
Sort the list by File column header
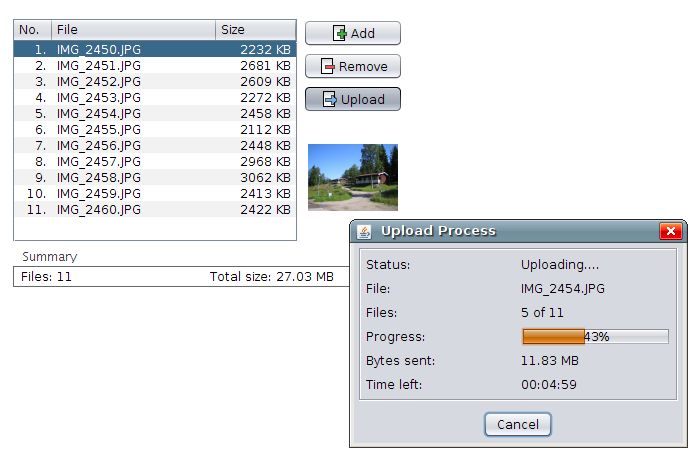(133, 30)
